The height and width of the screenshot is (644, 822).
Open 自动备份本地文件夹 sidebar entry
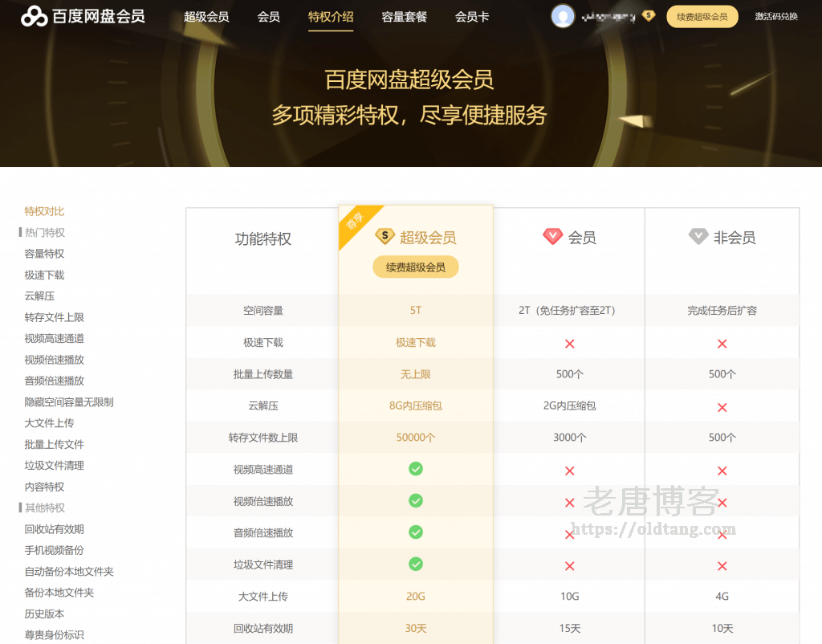click(x=69, y=572)
